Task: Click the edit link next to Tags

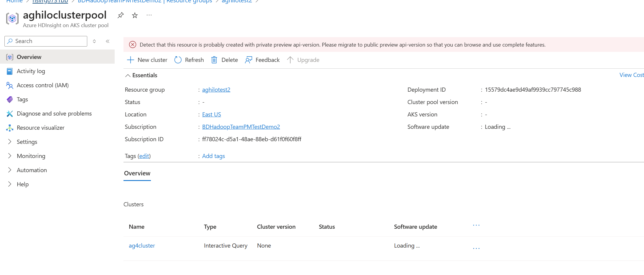Action: [x=144, y=156]
